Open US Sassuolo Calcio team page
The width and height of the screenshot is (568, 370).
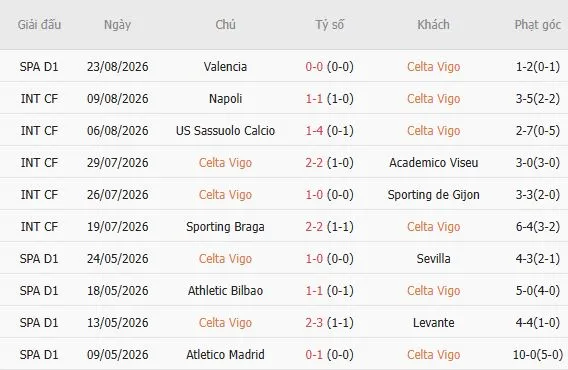pyautogui.click(x=225, y=130)
